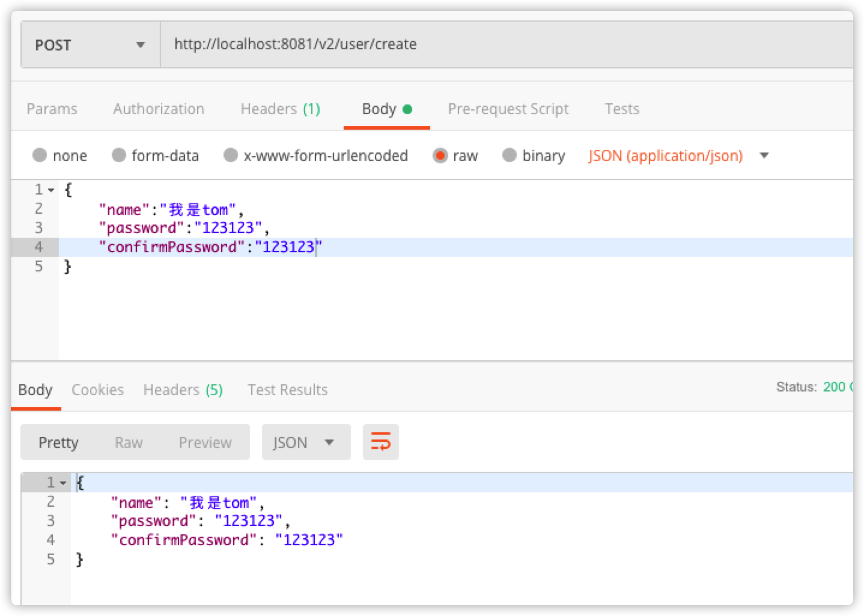Image resolution: width=864 pixels, height=616 pixels.
Task: Show response Cookies tab
Action: coord(97,390)
